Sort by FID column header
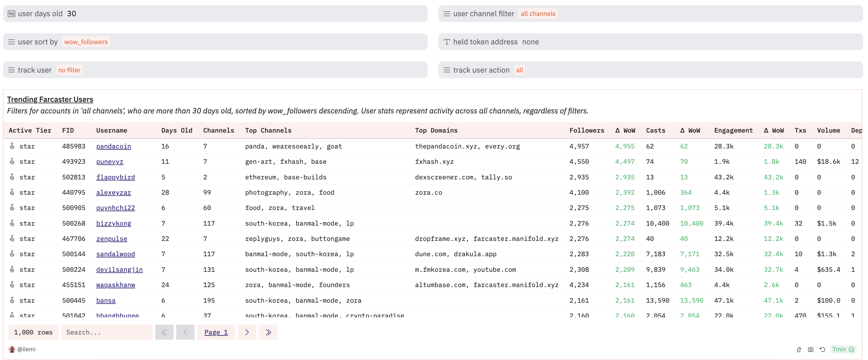Viewport: 868px width, 360px height. [68, 130]
